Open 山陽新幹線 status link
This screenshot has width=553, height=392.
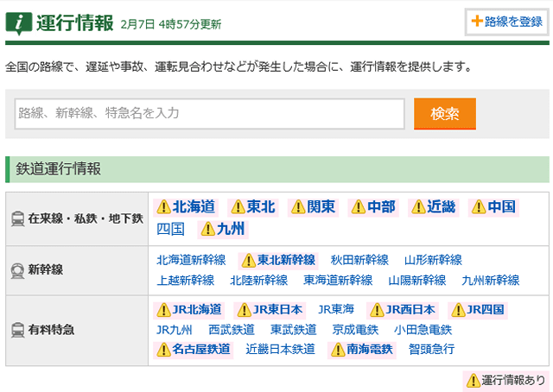(x=417, y=281)
